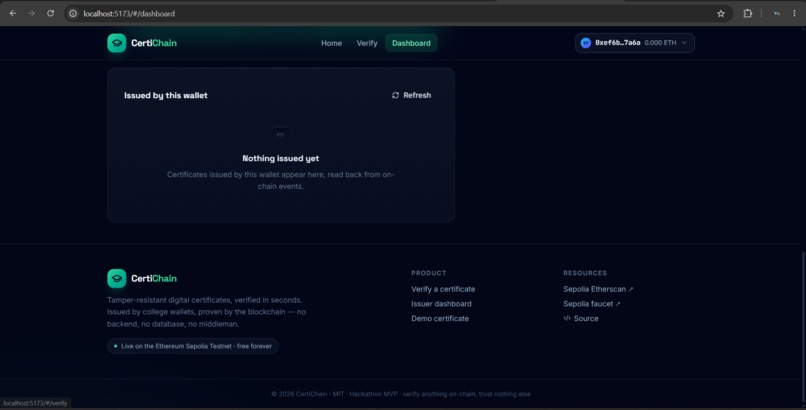Open Sepolia faucet external link

(x=592, y=304)
